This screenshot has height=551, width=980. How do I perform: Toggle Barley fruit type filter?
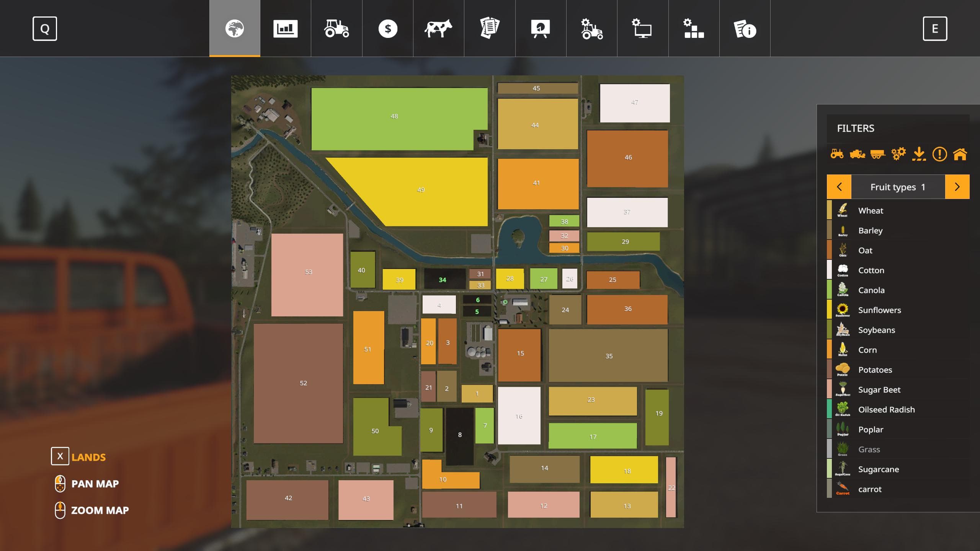point(898,230)
